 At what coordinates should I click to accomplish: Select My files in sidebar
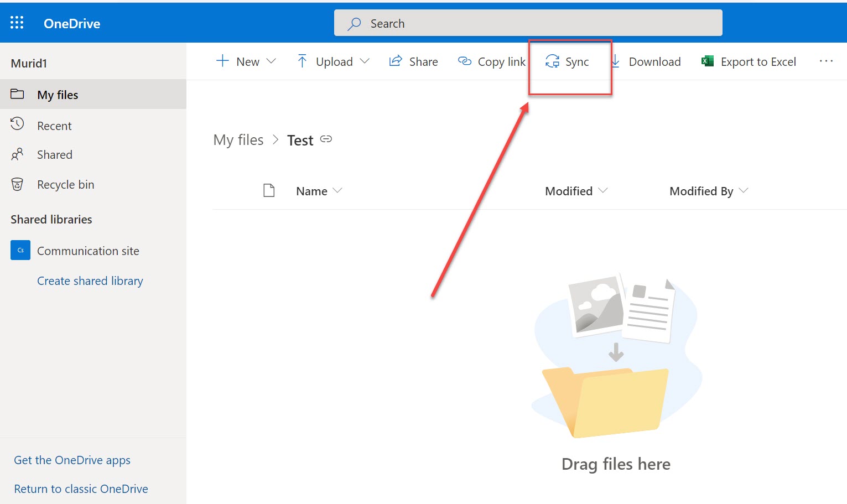(x=93, y=94)
